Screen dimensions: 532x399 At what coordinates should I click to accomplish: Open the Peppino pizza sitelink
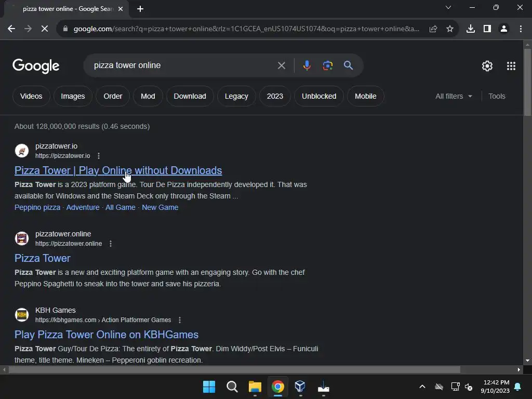pyautogui.click(x=37, y=207)
